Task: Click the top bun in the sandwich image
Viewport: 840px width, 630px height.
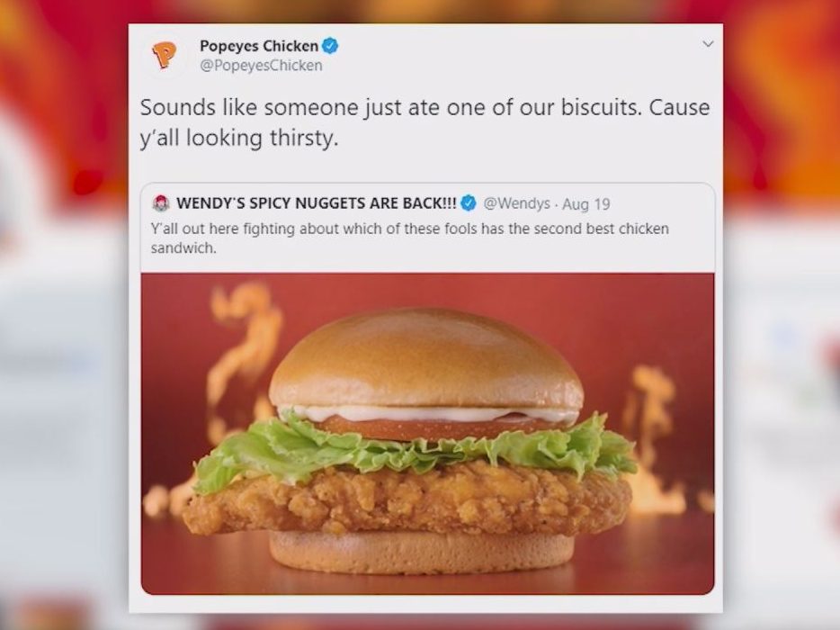Action: (x=426, y=359)
